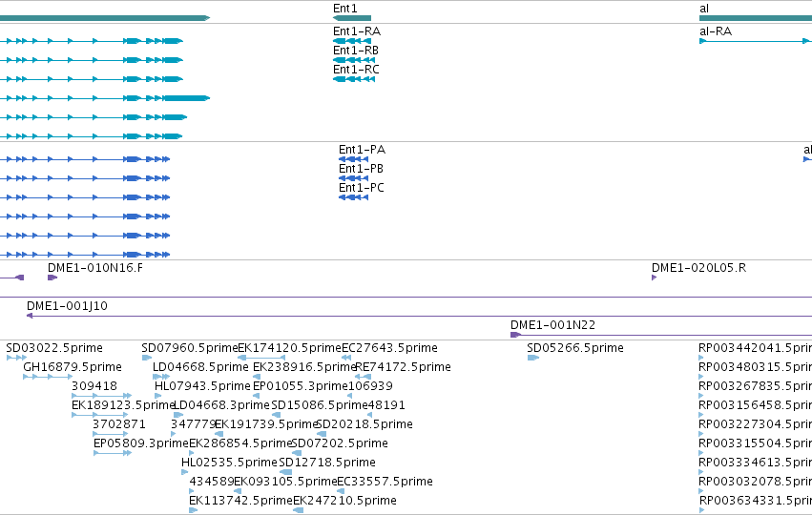The width and height of the screenshot is (812, 515).
Task: Click EST label RP003267835.5prime
Action: point(755,386)
